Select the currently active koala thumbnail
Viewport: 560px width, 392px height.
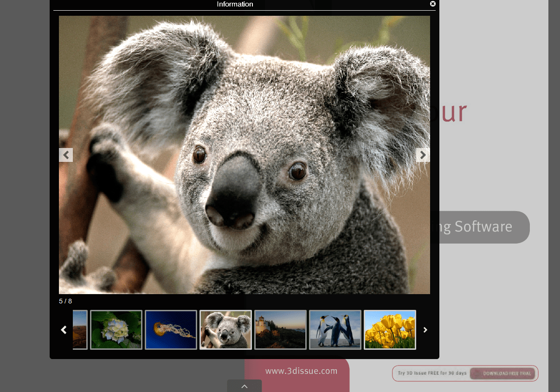tap(225, 329)
